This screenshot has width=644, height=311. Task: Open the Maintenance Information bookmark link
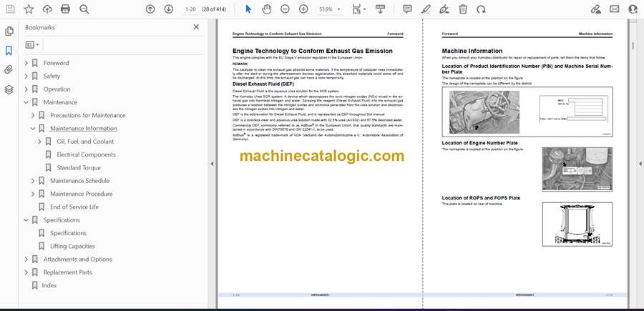click(x=83, y=129)
